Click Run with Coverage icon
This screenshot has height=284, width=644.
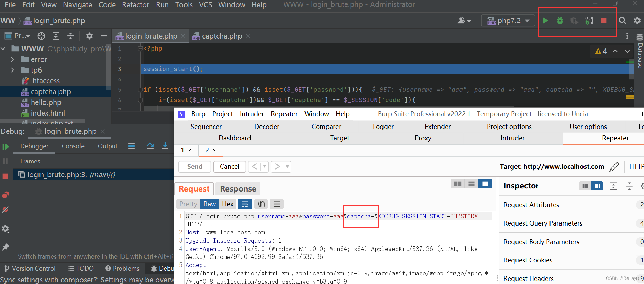pyautogui.click(x=574, y=21)
